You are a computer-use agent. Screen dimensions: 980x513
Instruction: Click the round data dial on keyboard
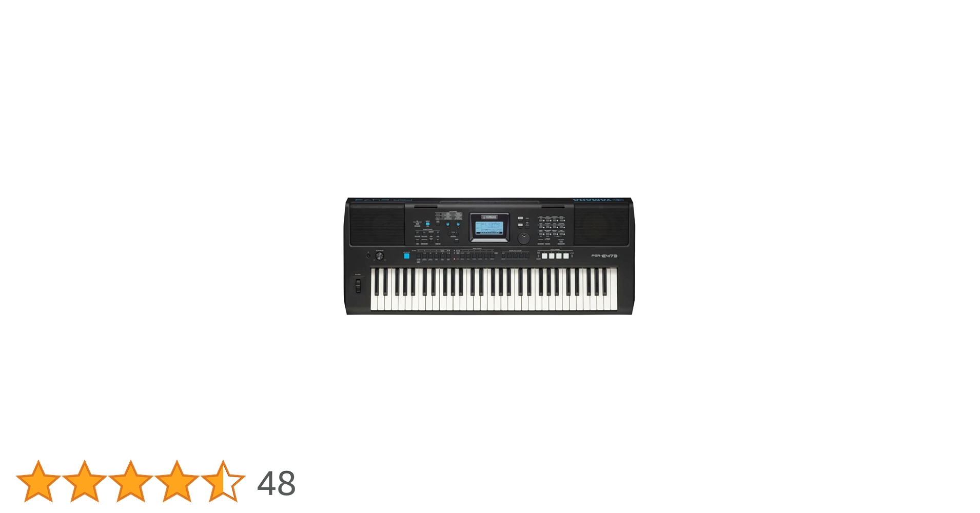pyautogui.click(x=523, y=238)
